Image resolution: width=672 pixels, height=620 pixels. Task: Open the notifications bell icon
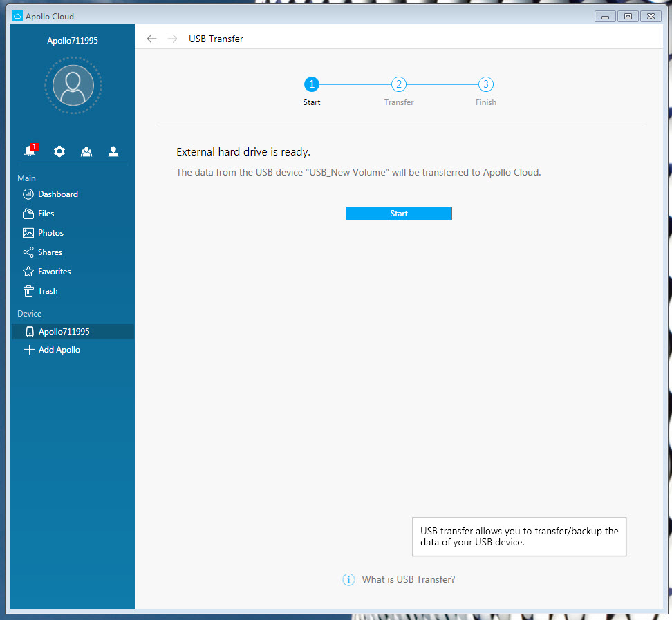click(x=31, y=151)
